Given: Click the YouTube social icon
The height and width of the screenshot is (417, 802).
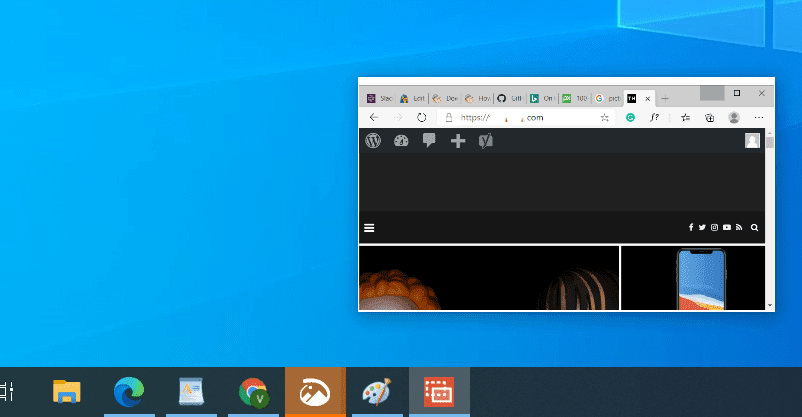Looking at the screenshot, I should pyautogui.click(x=726, y=228).
